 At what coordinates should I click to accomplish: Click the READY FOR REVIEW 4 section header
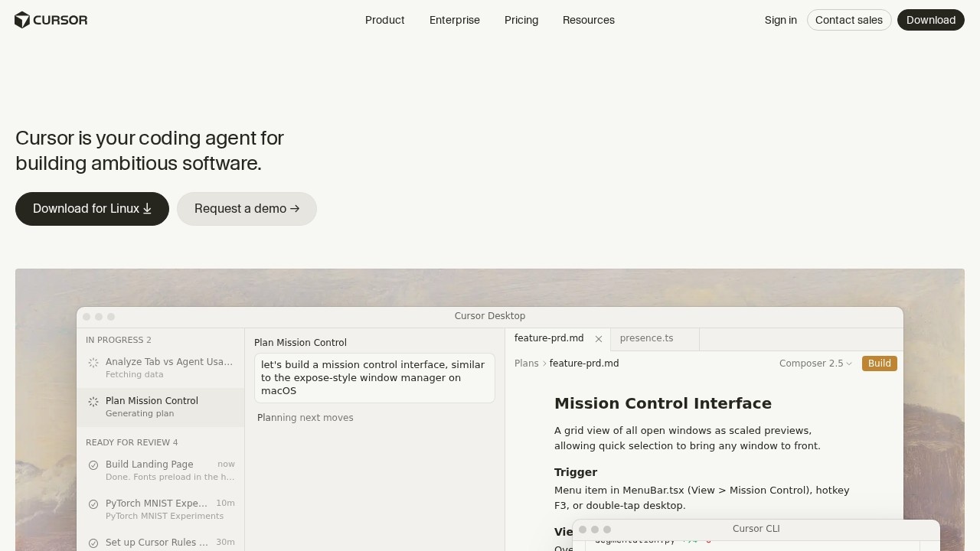click(x=132, y=442)
